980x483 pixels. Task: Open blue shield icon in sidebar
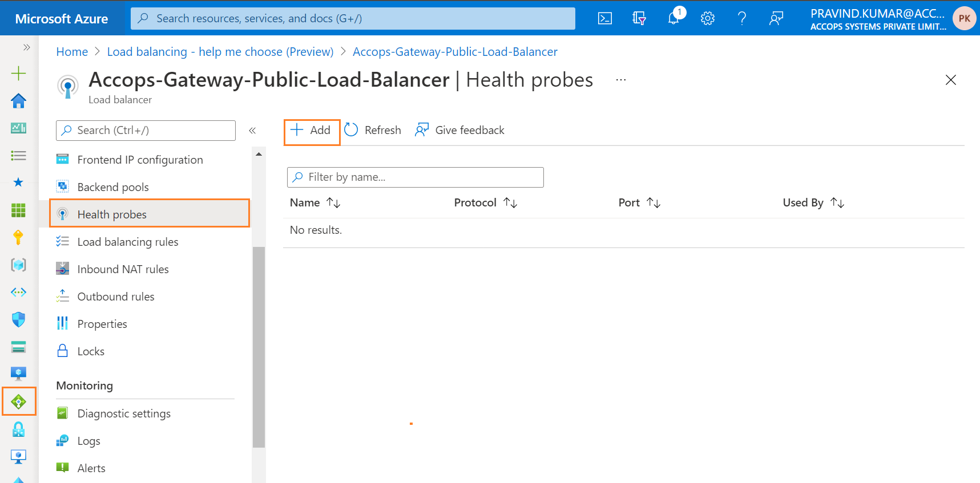18,319
